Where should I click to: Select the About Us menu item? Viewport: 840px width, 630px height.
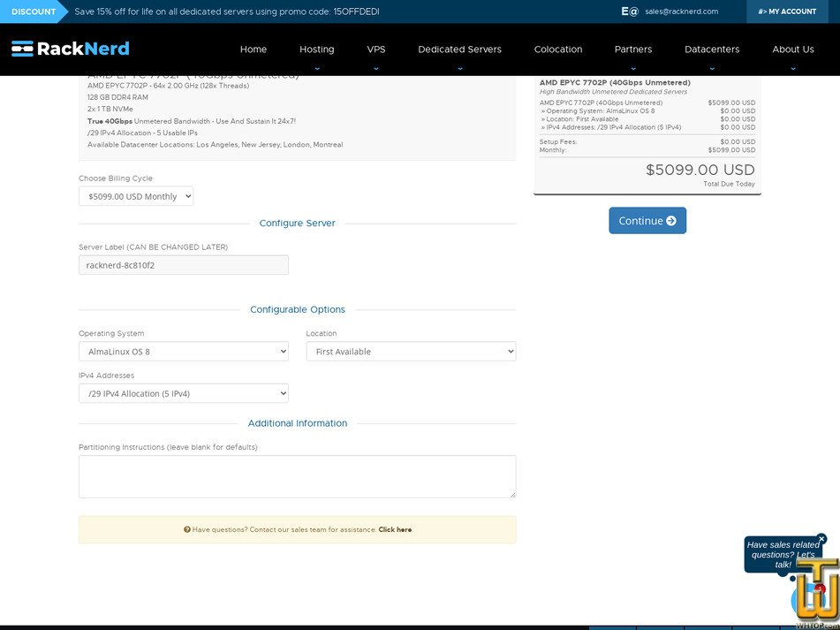click(792, 49)
